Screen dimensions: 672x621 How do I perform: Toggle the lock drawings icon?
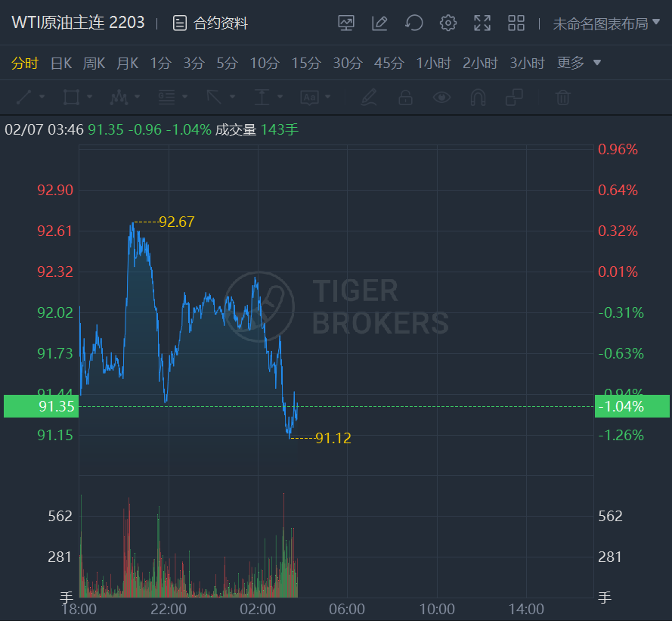(405, 98)
